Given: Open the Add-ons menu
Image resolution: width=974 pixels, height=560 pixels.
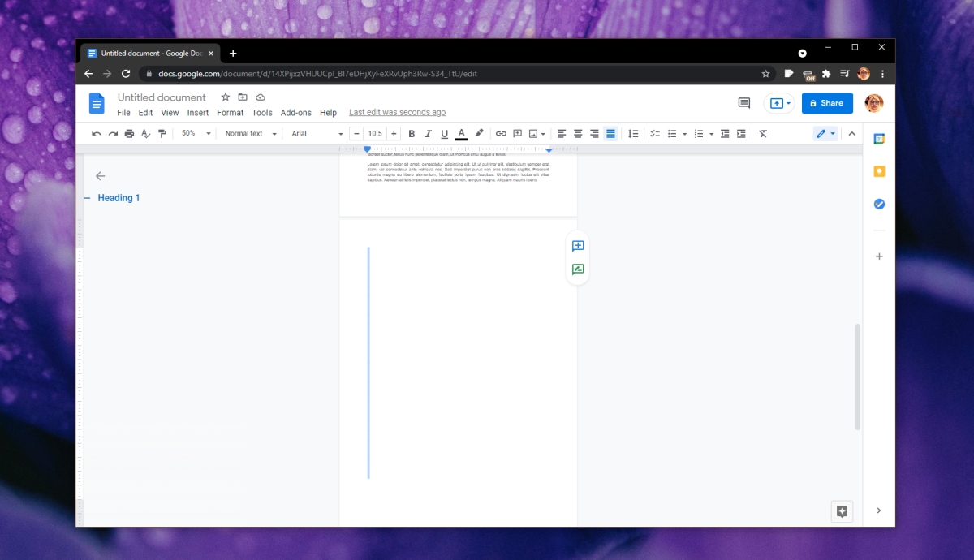Looking at the screenshot, I should coord(296,113).
